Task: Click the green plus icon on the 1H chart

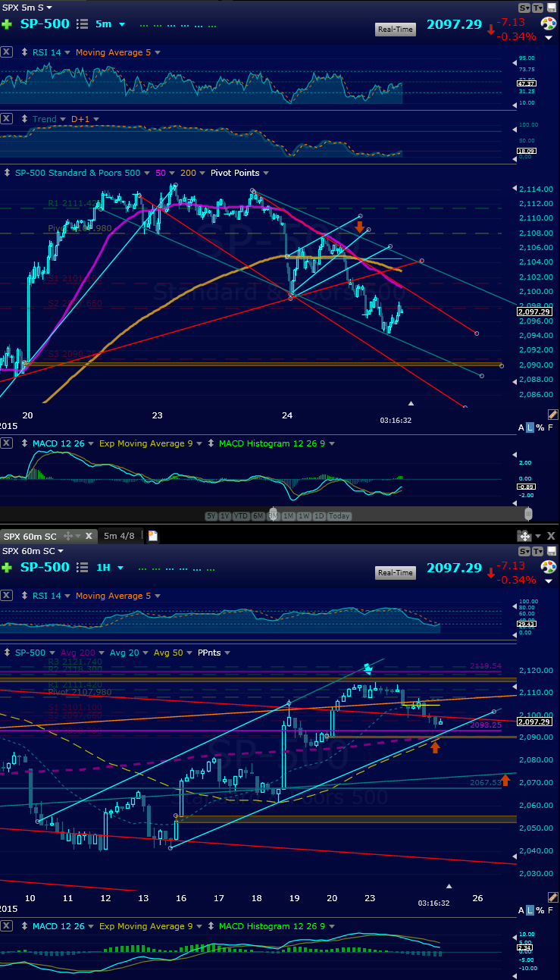Action: [7, 568]
